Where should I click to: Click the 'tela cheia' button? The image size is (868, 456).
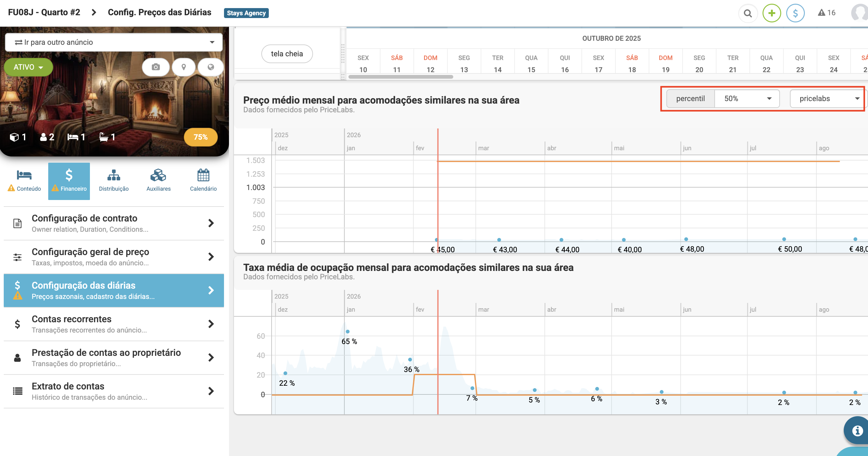(x=287, y=54)
